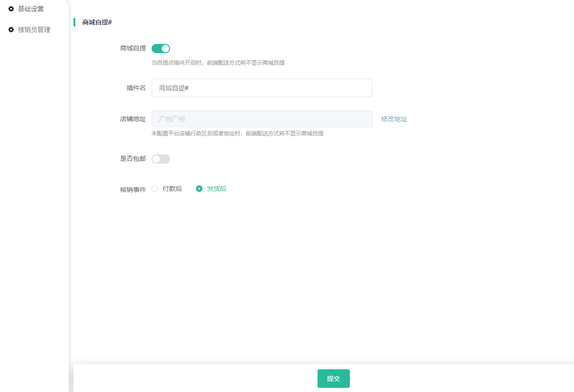Screen dimensions: 574x392
Task: Enable the 是否包邮 switch
Action: pyautogui.click(x=161, y=159)
